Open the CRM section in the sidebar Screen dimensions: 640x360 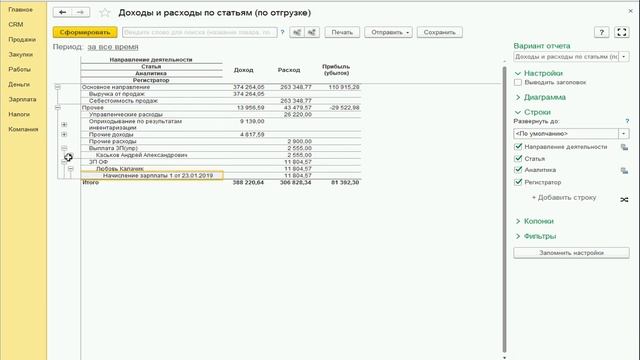click(x=16, y=24)
